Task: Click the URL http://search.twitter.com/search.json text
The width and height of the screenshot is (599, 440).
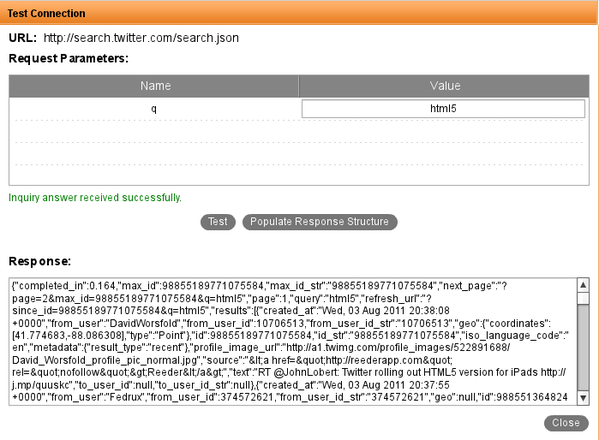Action: tap(141, 38)
